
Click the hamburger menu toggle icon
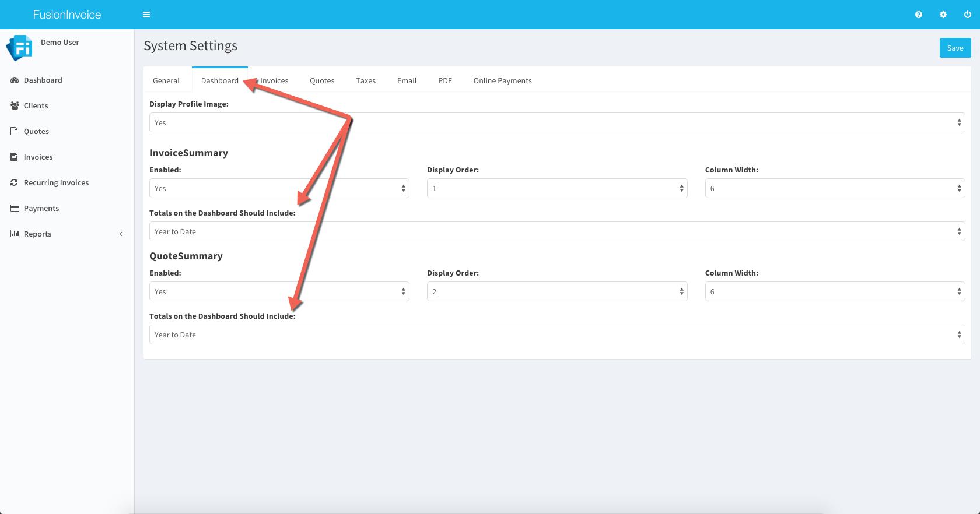146,15
